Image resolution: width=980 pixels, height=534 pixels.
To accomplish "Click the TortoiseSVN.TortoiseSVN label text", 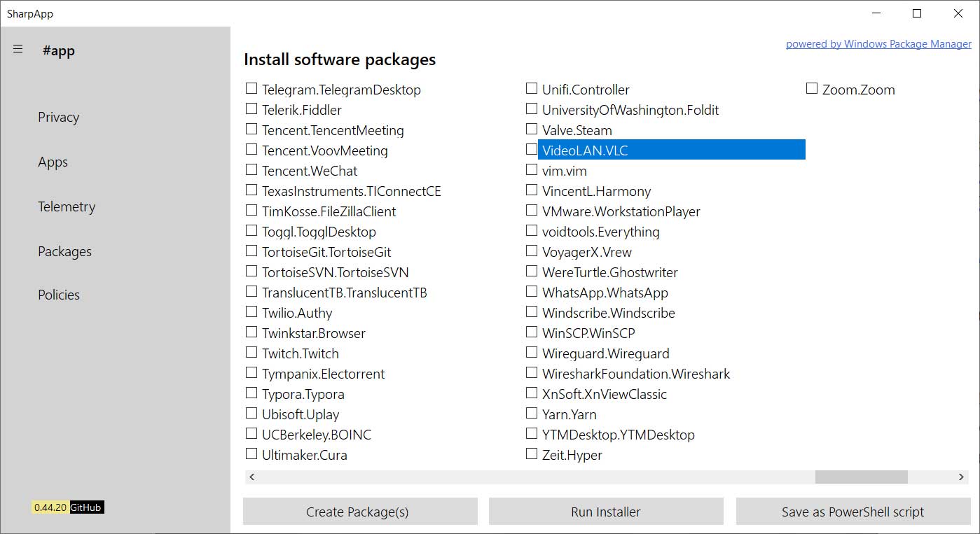I will pyautogui.click(x=336, y=272).
